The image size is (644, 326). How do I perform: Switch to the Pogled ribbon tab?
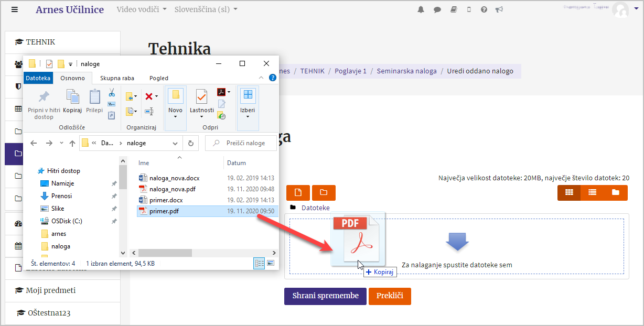(159, 78)
